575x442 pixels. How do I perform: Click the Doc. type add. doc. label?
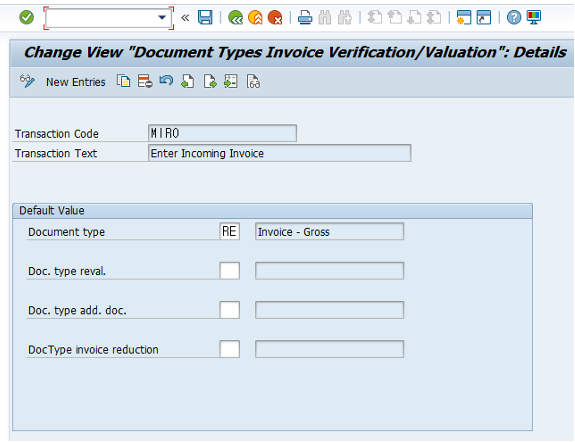point(77,311)
